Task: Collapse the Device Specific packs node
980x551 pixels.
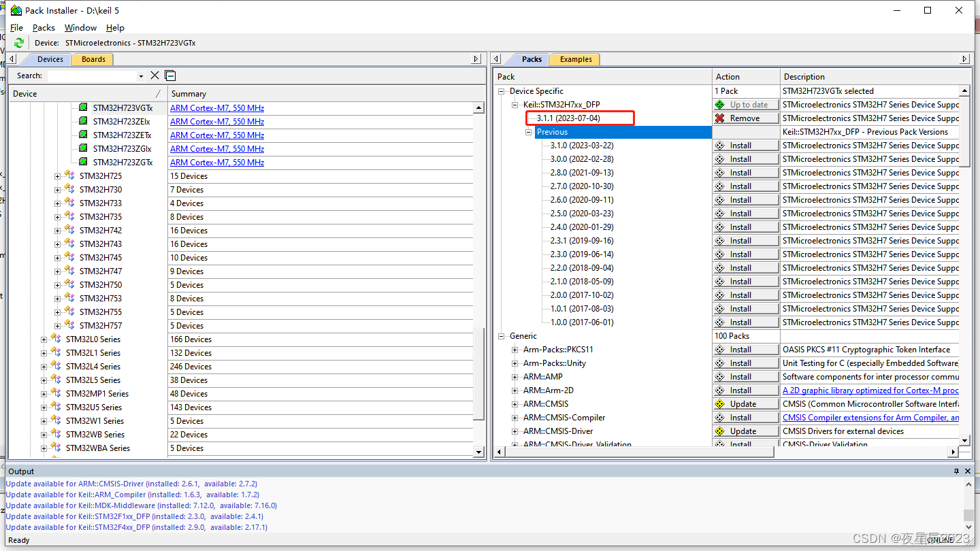Action: point(502,91)
